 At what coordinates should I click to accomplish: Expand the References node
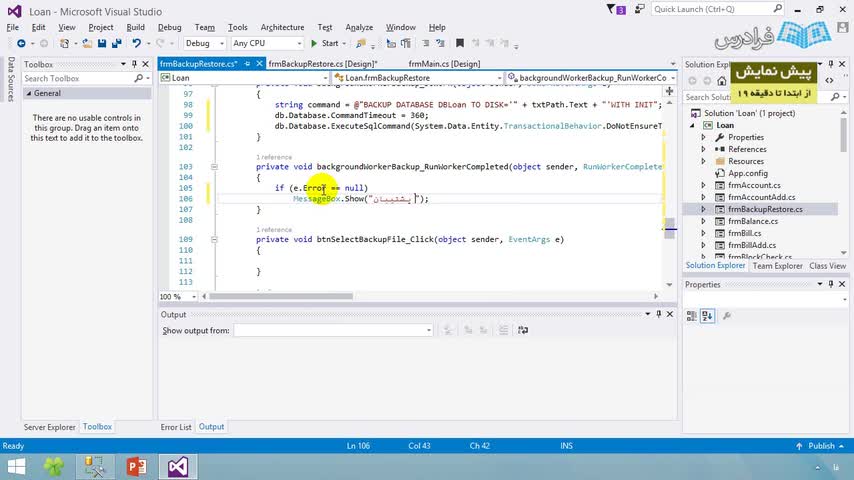click(x=703, y=149)
